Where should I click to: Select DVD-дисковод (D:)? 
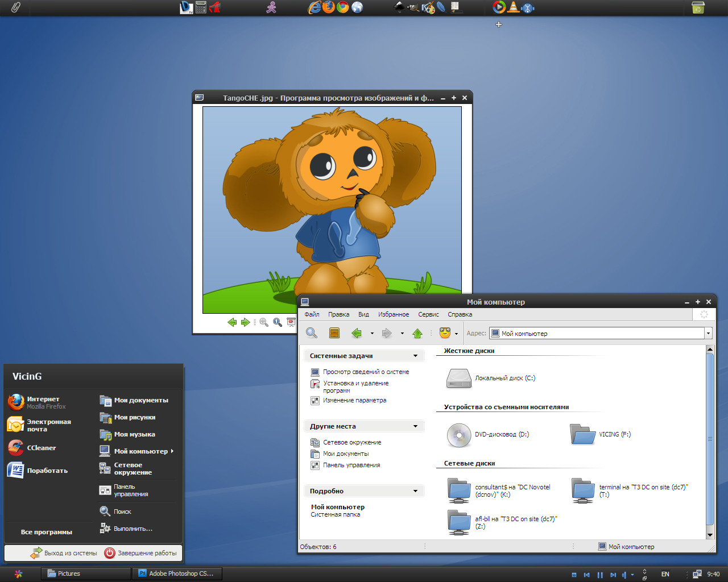tap(488, 434)
